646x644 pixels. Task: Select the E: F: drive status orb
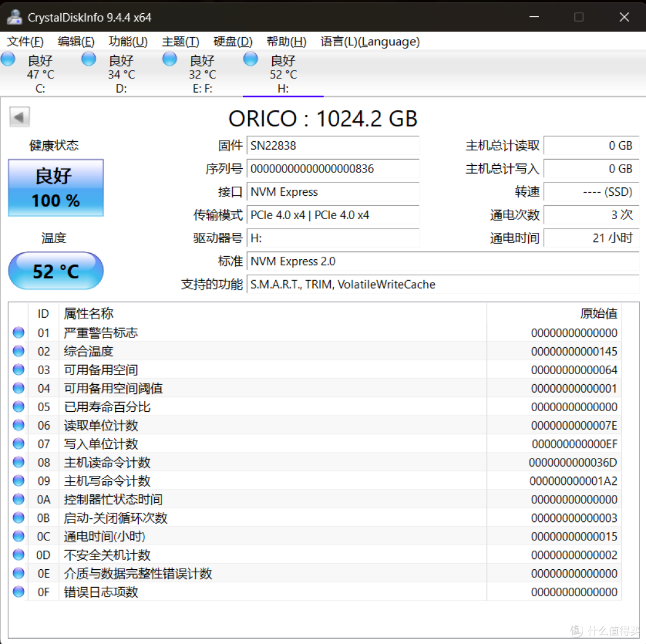click(x=169, y=59)
